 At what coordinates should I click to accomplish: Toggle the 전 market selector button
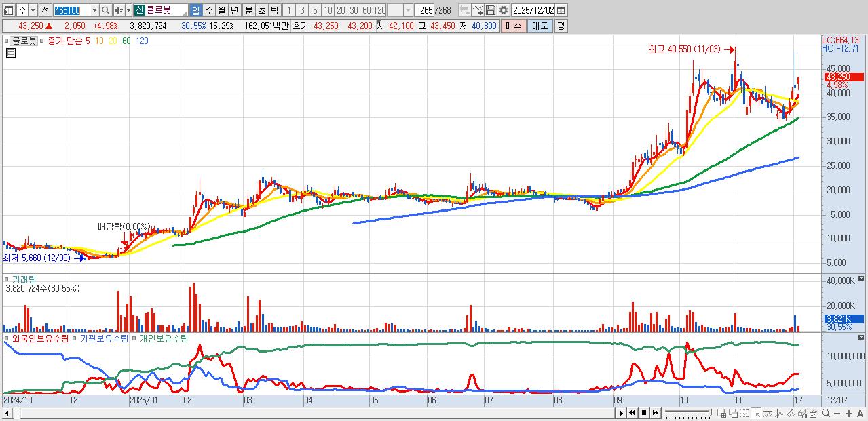click(44, 10)
